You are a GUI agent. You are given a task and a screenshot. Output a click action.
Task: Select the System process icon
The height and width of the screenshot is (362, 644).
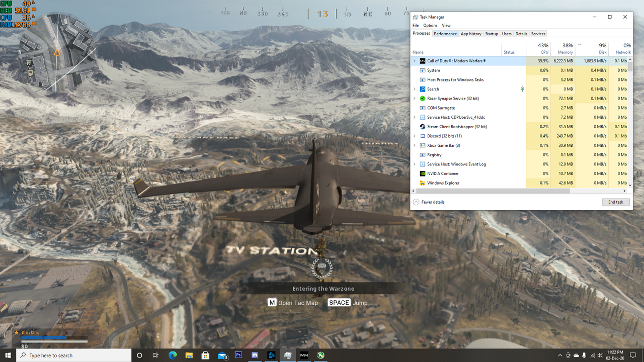pyautogui.click(x=423, y=70)
